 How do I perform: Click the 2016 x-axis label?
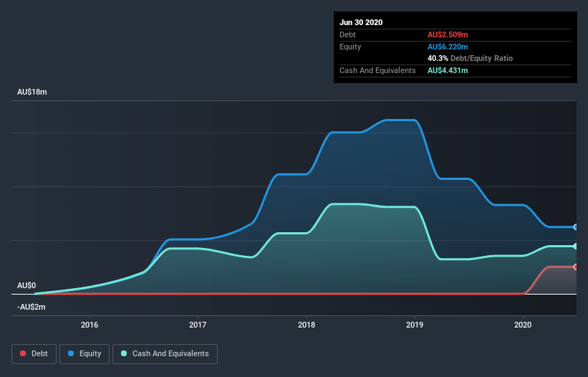pyautogui.click(x=90, y=325)
